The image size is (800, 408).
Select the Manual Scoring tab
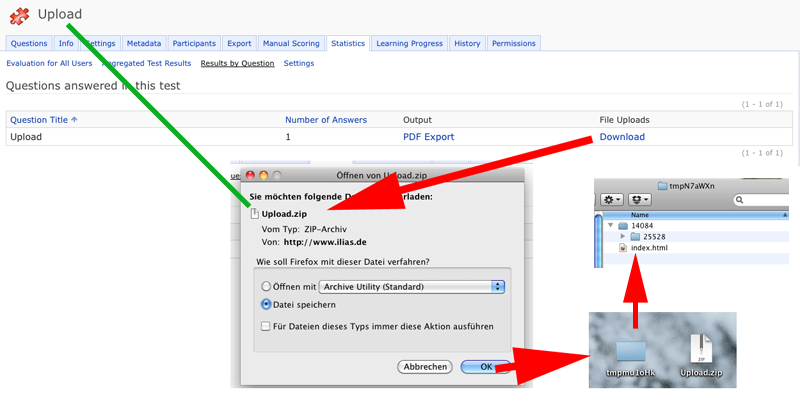291,43
